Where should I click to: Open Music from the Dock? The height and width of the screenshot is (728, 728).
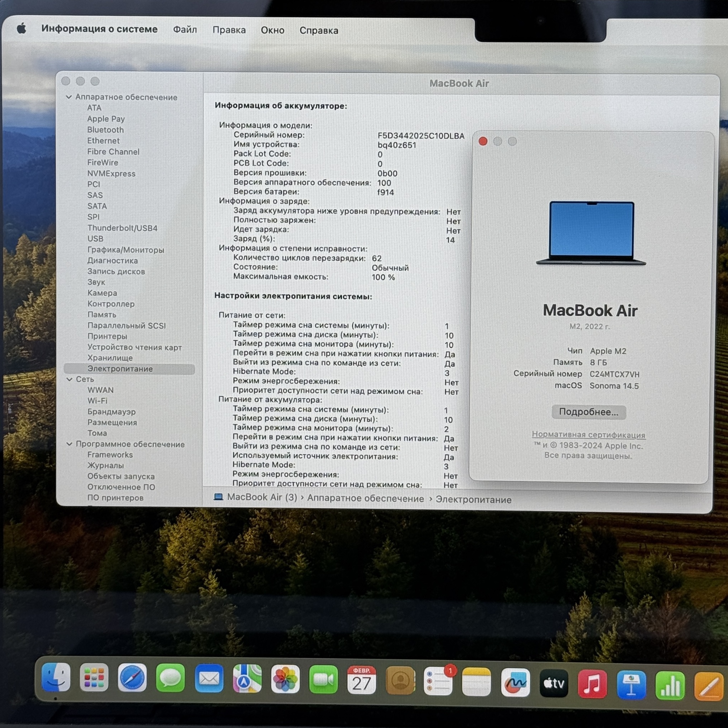[x=593, y=684]
